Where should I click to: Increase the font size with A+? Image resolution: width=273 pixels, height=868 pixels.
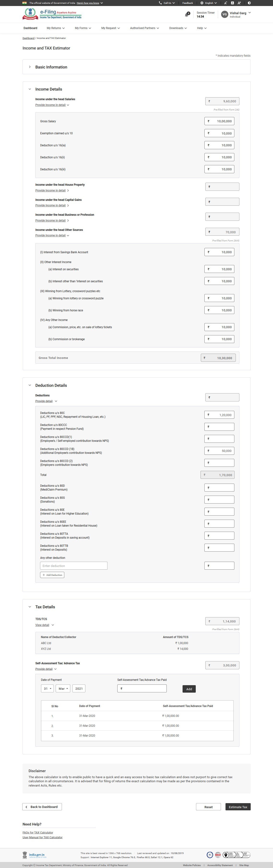point(239,3)
